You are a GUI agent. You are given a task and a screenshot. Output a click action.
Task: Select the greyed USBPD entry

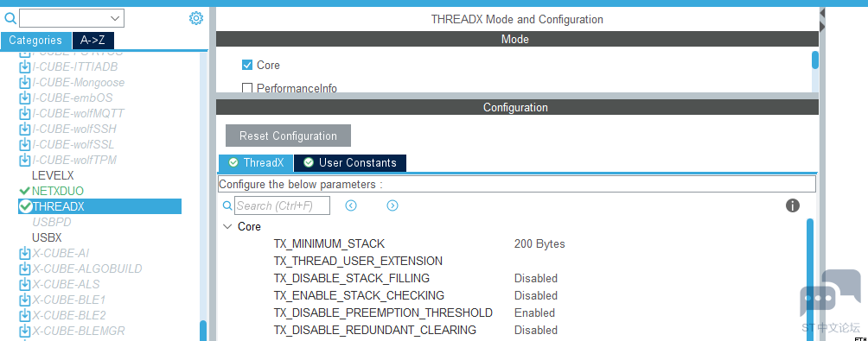click(x=52, y=222)
